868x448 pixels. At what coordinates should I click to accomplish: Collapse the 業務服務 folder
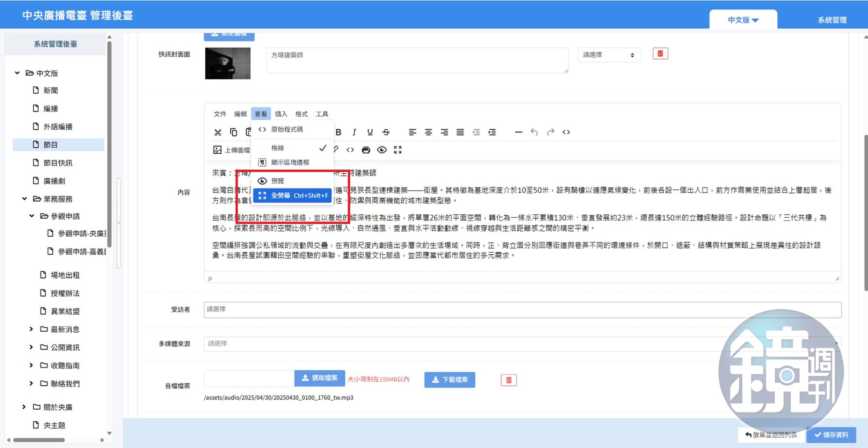[x=24, y=199]
